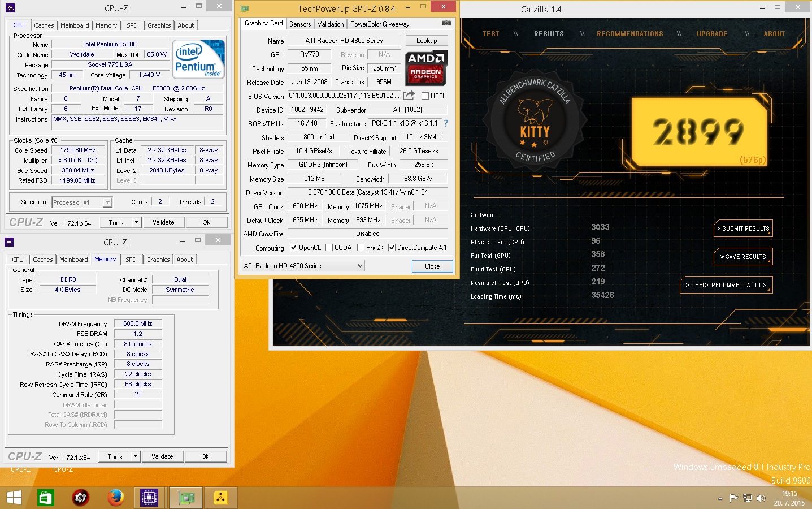Open the red gear app on taskbar
This screenshot has width=812, height=509.
click(81, 498)
